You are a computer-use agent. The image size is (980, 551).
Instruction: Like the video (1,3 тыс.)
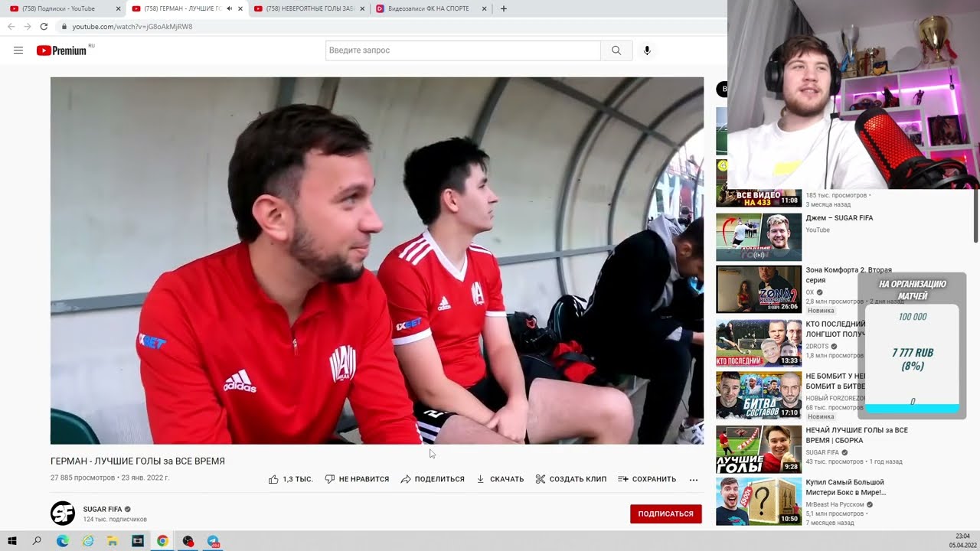290,479
